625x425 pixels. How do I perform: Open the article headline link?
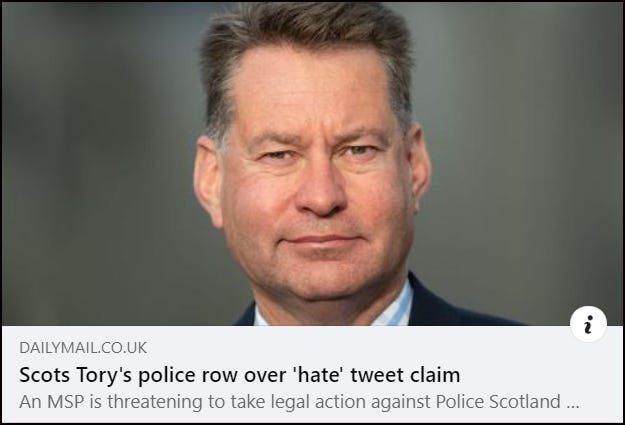(240, 375)
